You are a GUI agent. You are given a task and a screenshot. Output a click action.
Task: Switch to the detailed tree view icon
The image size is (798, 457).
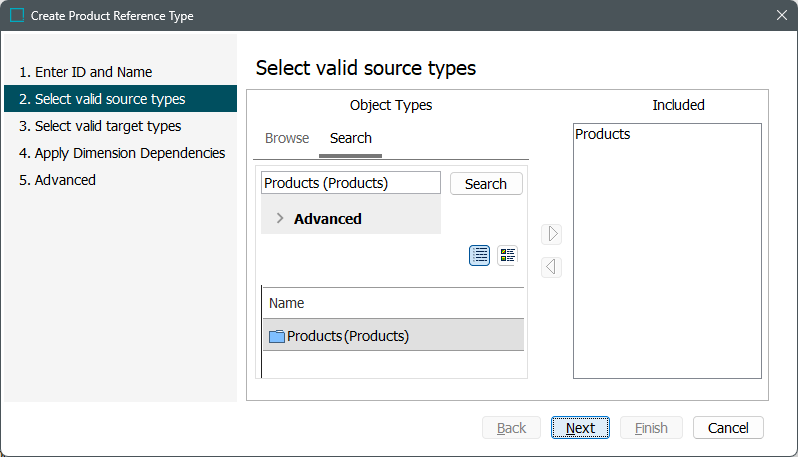(507, 255)
